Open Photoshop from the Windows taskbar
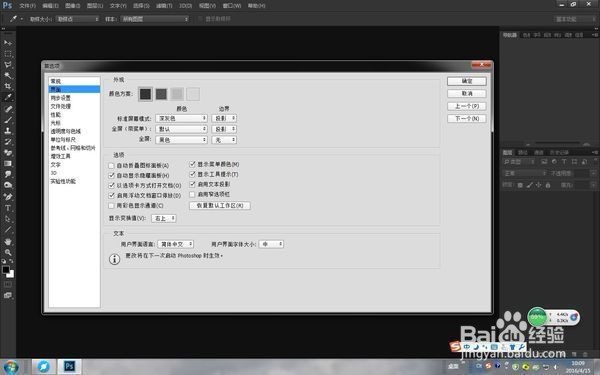This screenshot has height=375, width=600. click(69, 366)
